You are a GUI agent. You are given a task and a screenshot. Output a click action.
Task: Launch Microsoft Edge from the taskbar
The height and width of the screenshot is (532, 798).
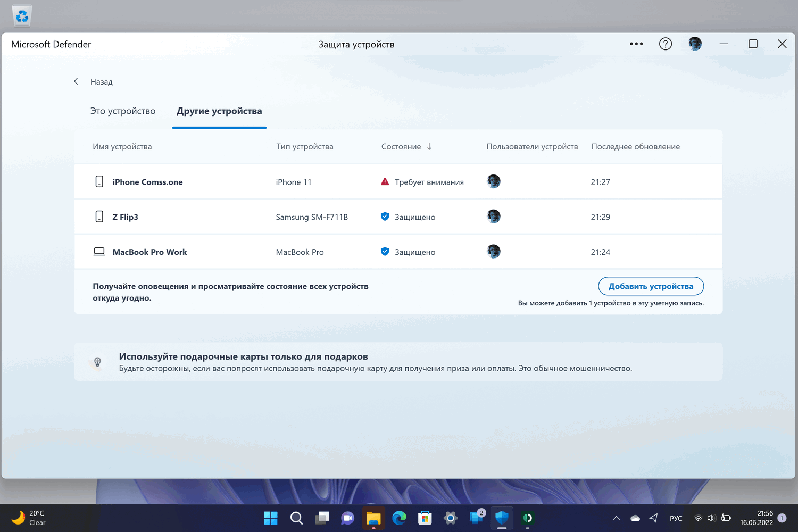pos(399,518)
